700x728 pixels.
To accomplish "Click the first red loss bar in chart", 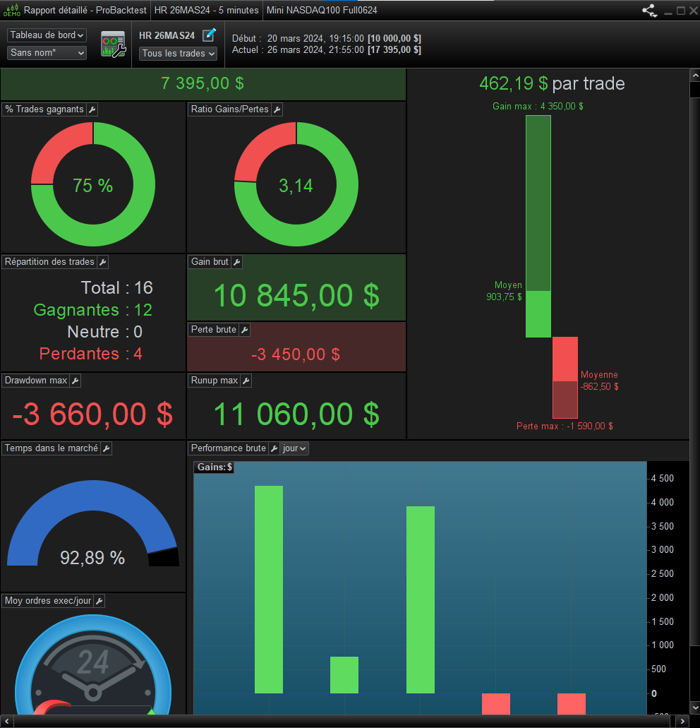I will click(x=496, y=704).
